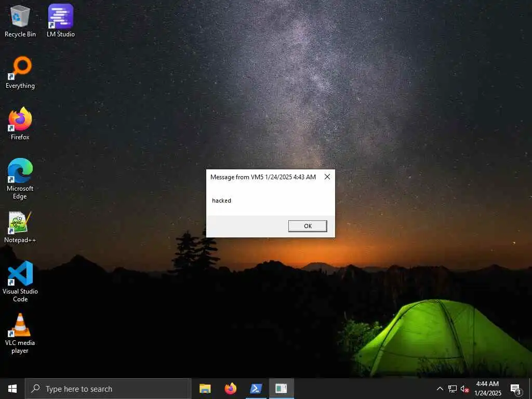Select the LM Studio desktop shortcut

pyautogui.click(x=61, y=21)
